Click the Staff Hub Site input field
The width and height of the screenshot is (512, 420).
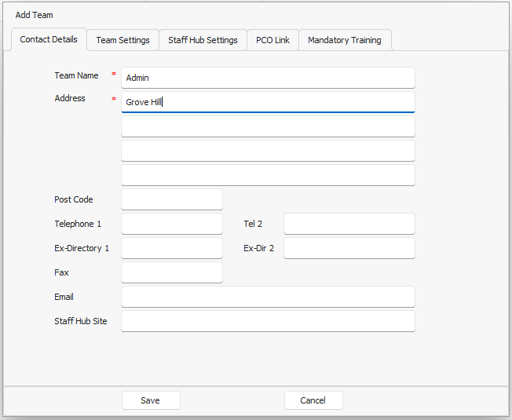(x=268, y=321)
